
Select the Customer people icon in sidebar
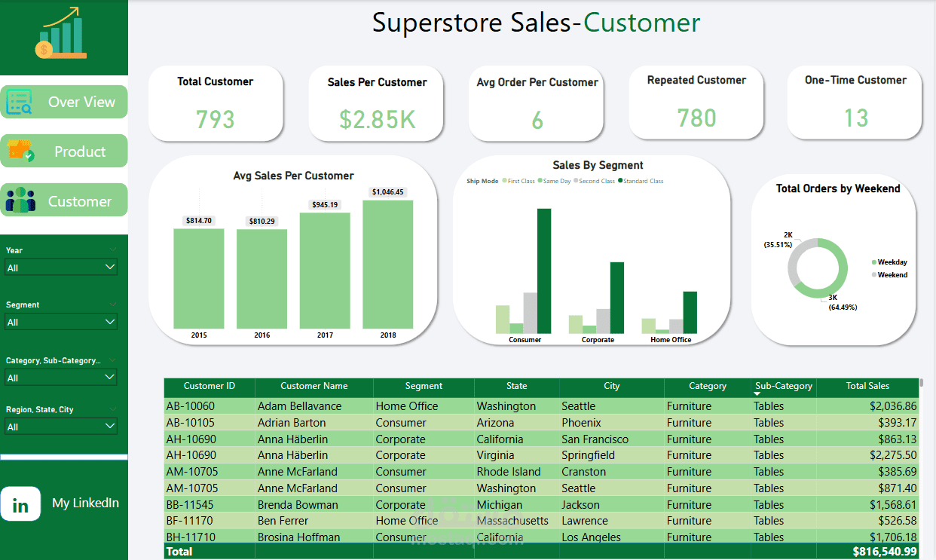(x=23, y=200)
